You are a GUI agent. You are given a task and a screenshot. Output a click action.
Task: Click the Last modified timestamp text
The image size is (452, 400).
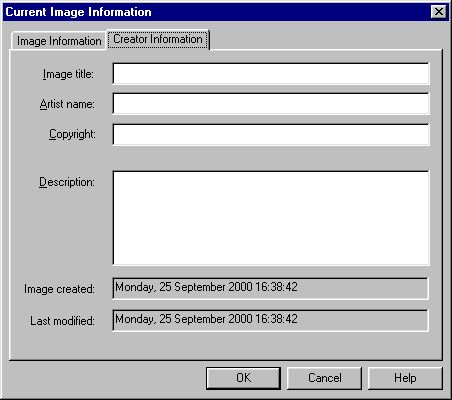click(206, 319)
